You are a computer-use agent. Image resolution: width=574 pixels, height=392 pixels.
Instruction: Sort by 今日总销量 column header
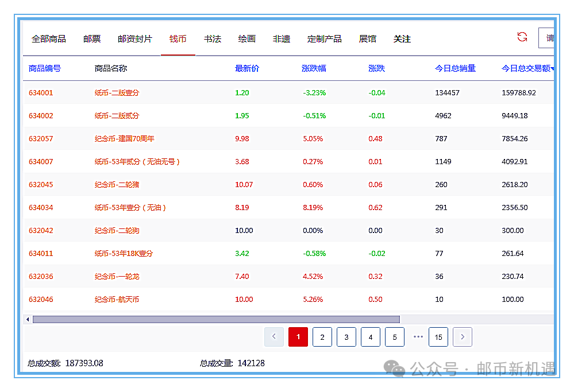point(455,68)
